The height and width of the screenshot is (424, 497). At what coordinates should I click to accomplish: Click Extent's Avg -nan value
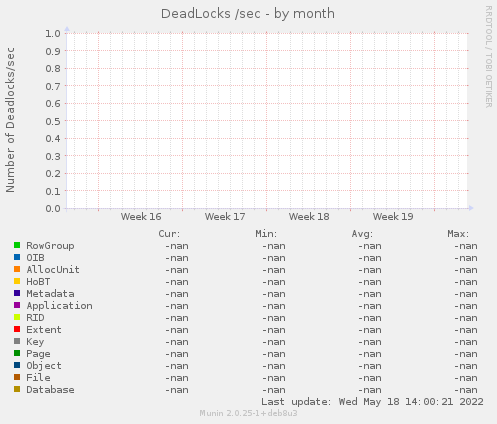click(x=370, y=330)
